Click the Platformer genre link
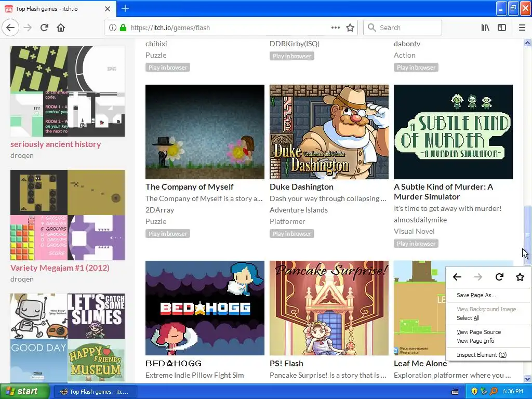Screen dimensions: 532x399 287,221
